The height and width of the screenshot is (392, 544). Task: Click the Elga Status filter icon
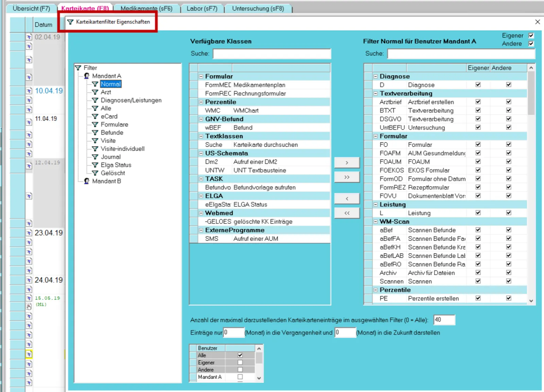(x=95, y=165)
